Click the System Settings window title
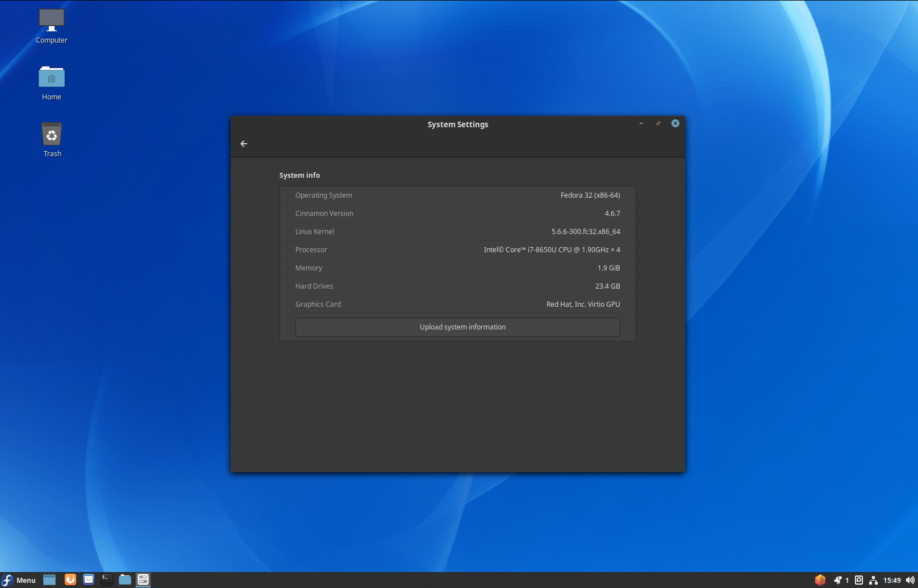The image size is (918, 588). click(458, 124)
